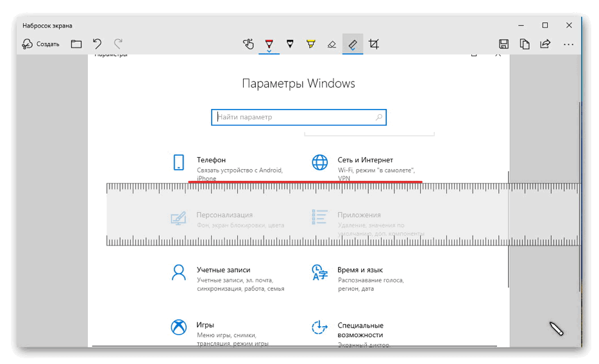
Task: Select the crop image tool
Action: click(374, 44)
